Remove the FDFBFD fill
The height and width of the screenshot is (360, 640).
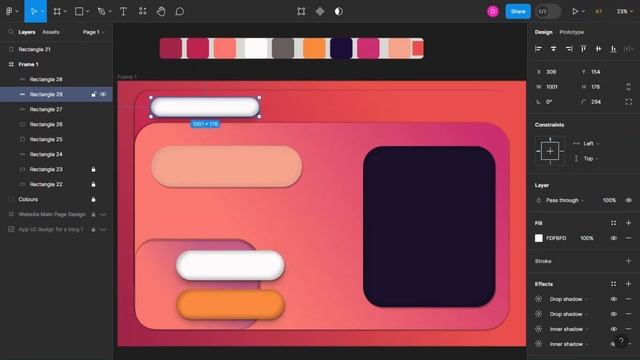pos(629,238)
